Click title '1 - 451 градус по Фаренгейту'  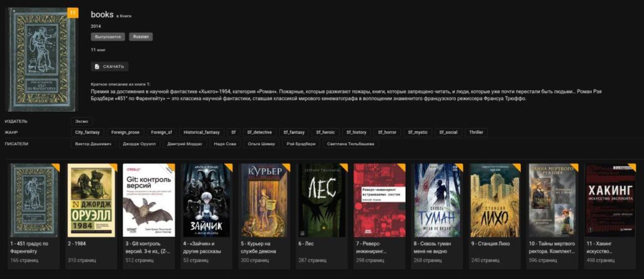click(30, 248)
